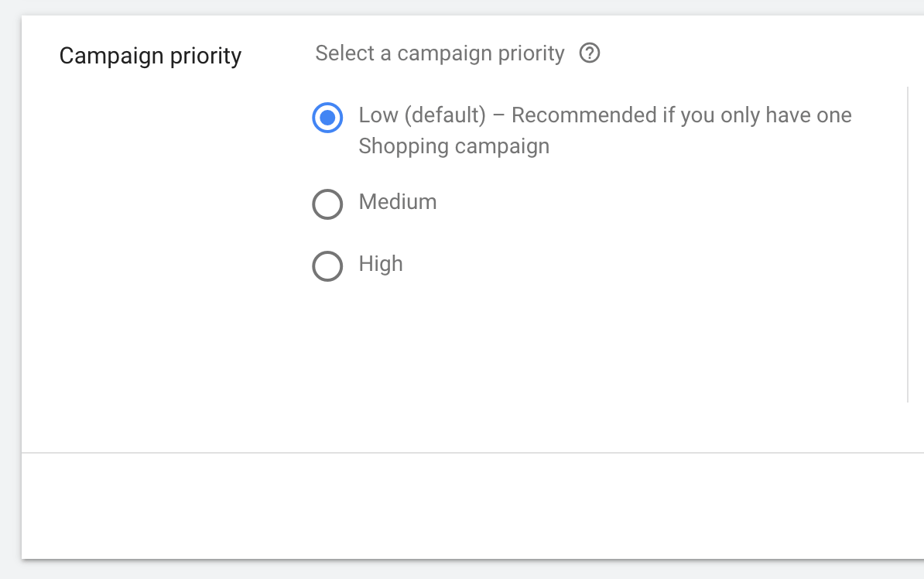Select the Low (default) radio button

pos(327,118)
